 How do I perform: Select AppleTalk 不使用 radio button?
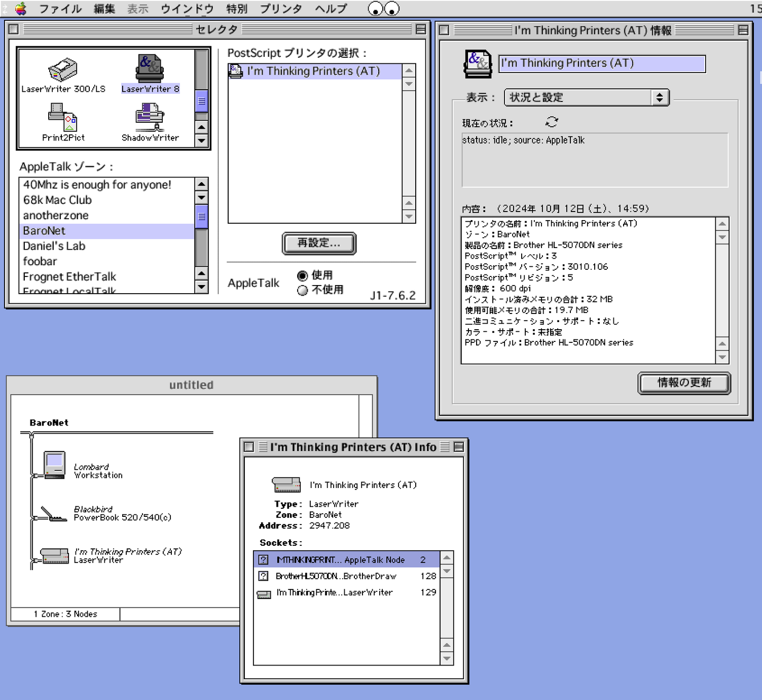point(303,290)
